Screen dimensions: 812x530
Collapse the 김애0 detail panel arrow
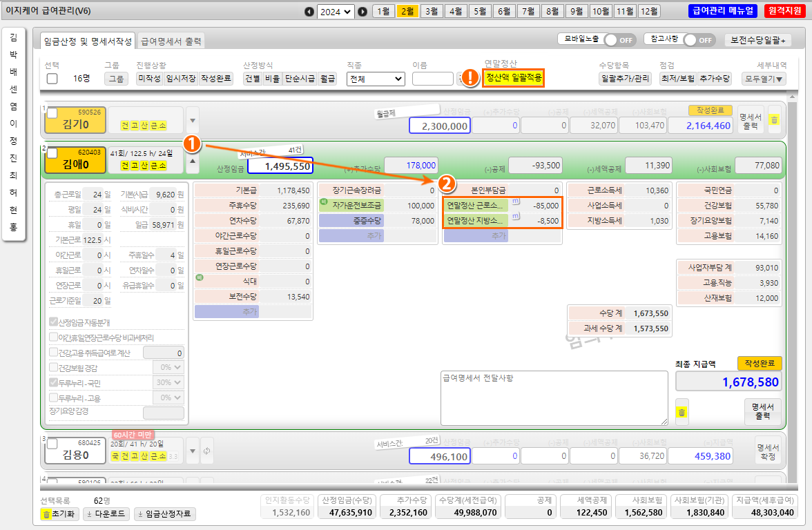(x=193, y=163)
